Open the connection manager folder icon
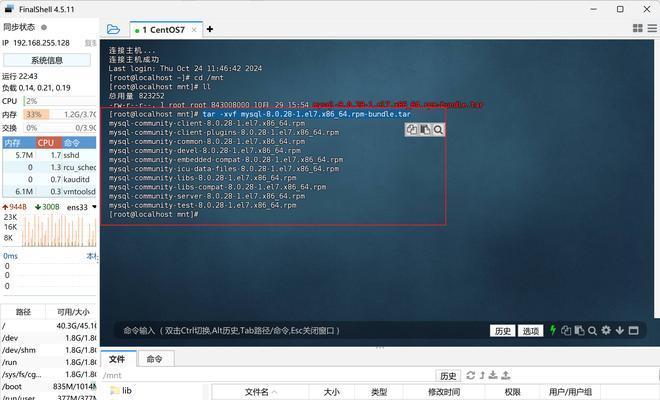The image size is (660, 400). tap(113, 29)
